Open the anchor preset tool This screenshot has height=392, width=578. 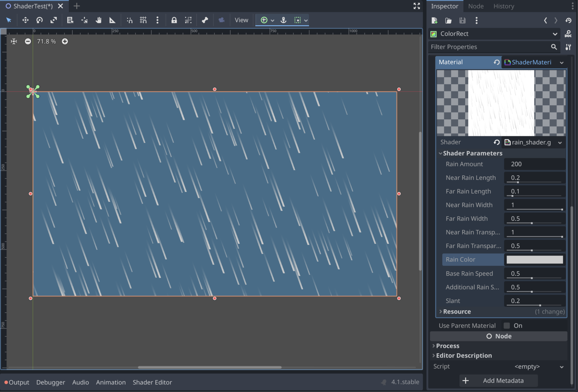click(x=284, y=20)
